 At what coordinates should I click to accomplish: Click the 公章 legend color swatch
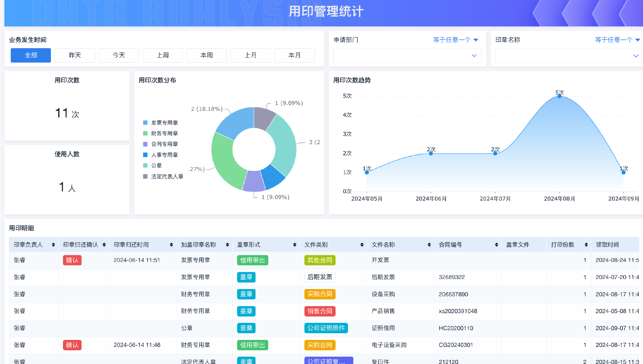(145, 166)
